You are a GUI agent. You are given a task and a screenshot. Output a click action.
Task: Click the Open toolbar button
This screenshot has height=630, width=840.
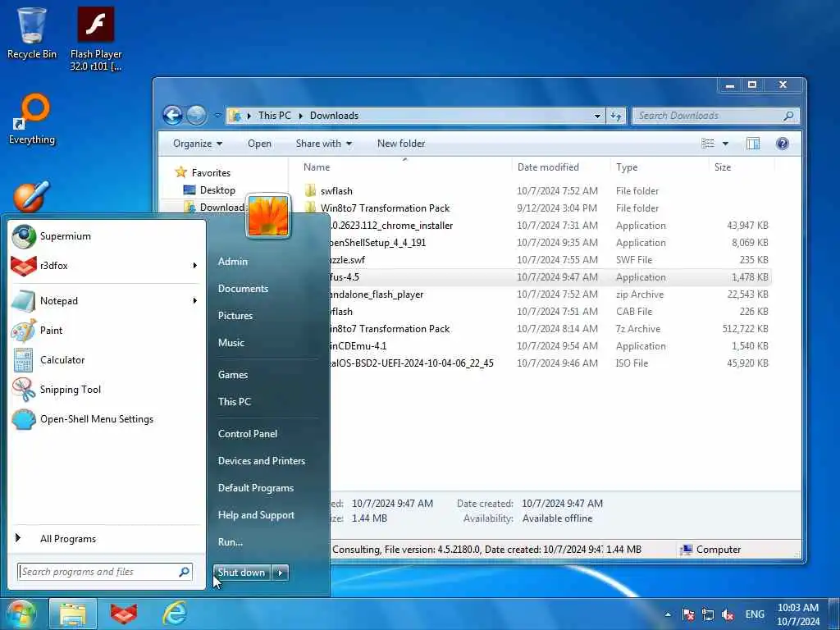[x=259, y=144]
